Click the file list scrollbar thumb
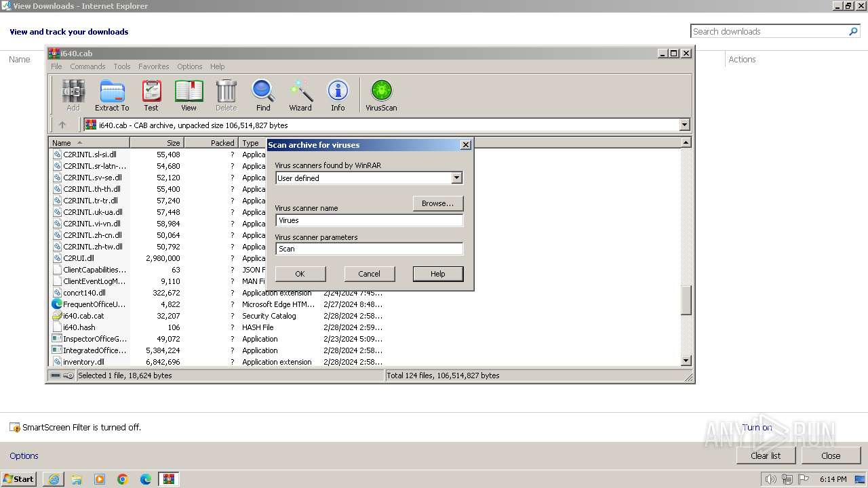 686,300
